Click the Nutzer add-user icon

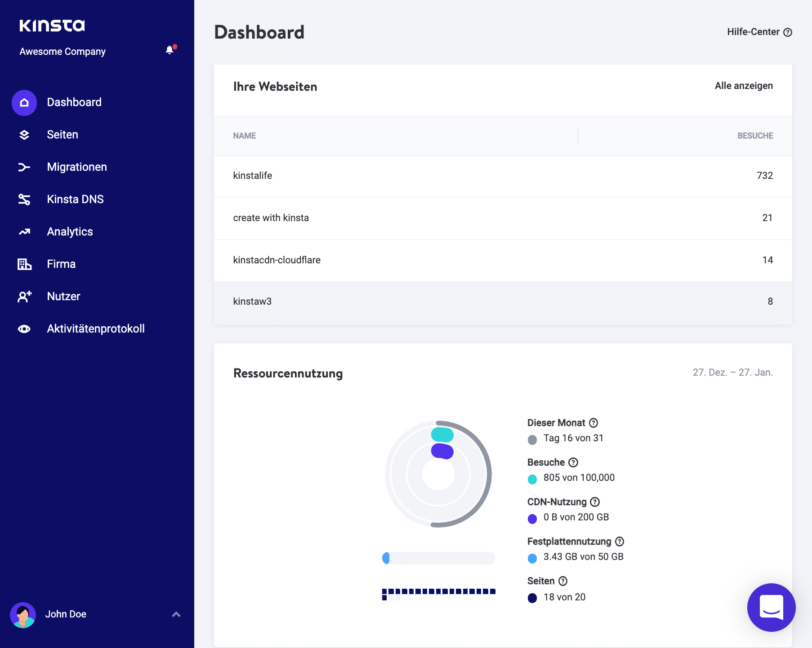coord(24,296)
